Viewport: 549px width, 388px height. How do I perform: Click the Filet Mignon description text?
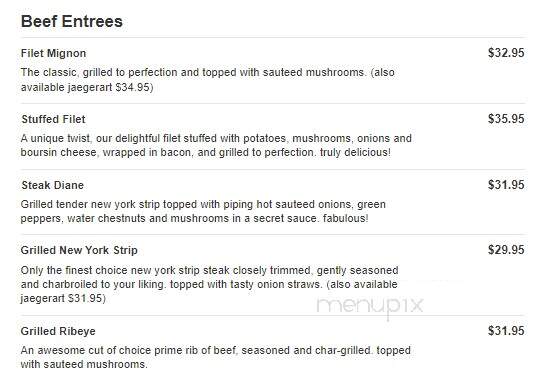tap(208, 79)
